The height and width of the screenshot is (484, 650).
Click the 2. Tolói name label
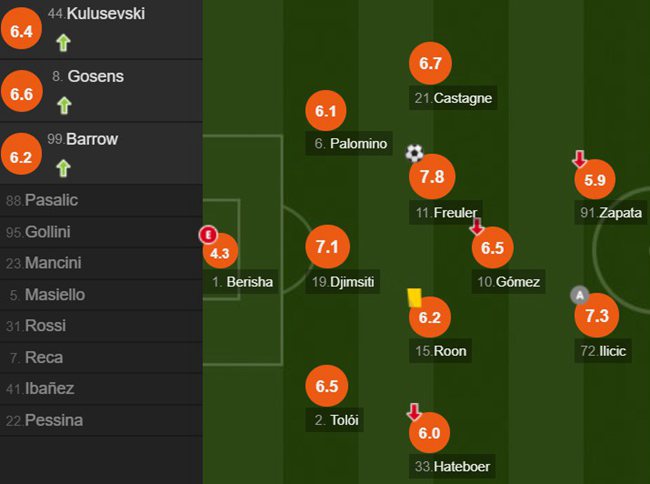(335, 420)
